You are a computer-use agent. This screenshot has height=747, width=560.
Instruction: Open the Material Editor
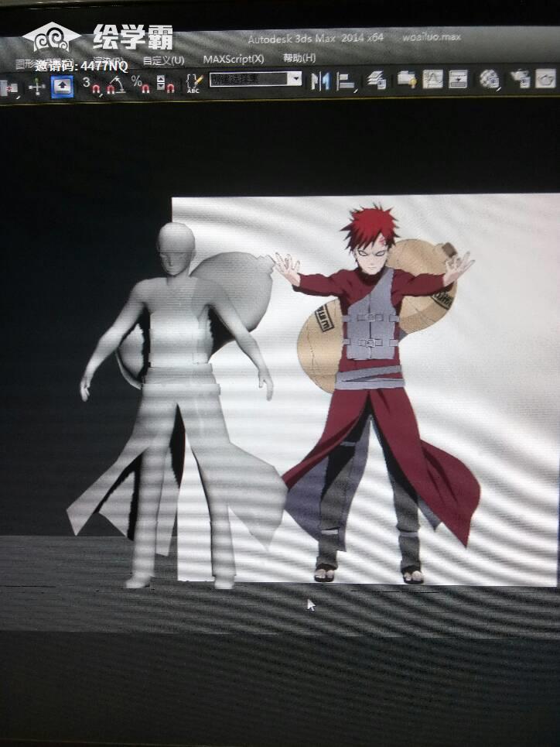pyautogui.click(x=489, y=79)
